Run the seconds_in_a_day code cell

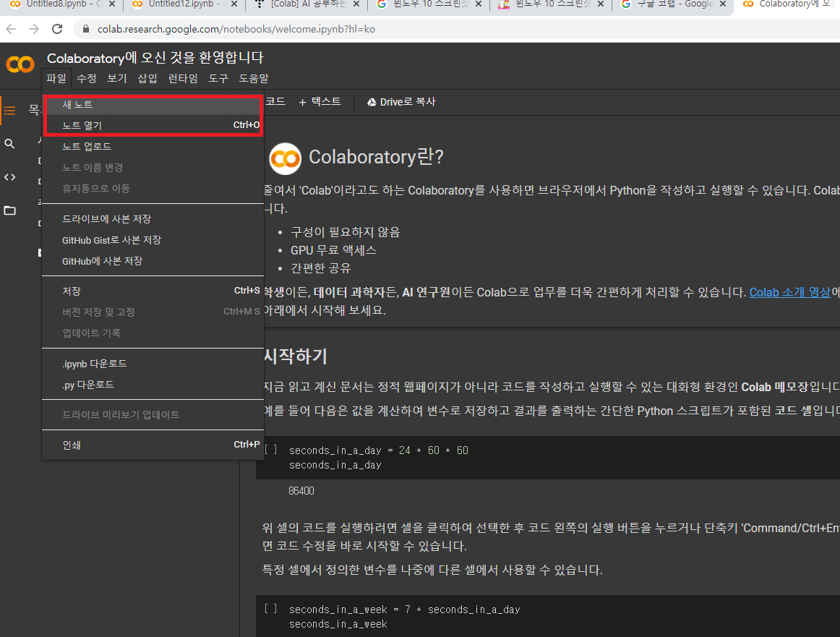271,450
